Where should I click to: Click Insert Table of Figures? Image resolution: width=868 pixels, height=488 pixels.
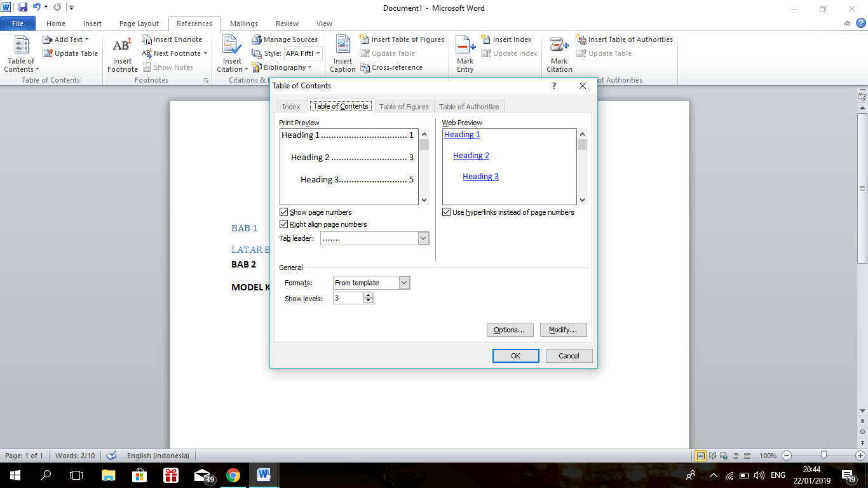(402, 39)
